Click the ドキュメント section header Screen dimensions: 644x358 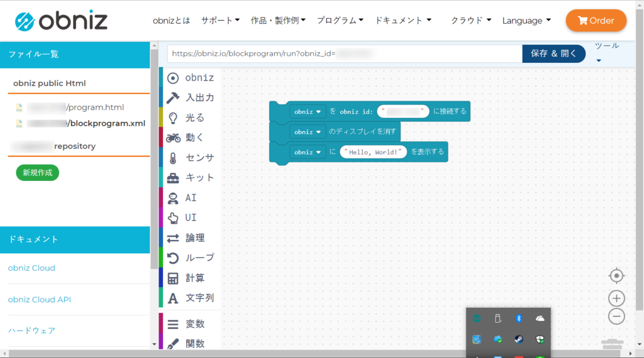pos(75,239)
